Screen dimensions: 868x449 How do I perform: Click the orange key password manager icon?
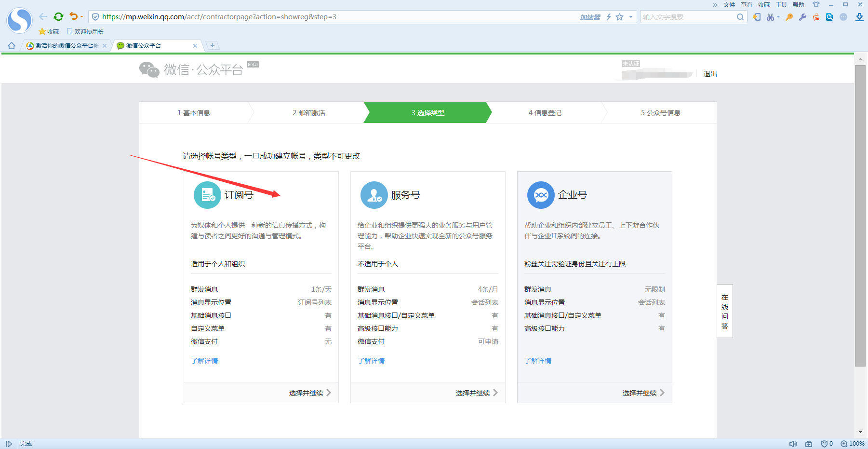(x=789, y=17)
